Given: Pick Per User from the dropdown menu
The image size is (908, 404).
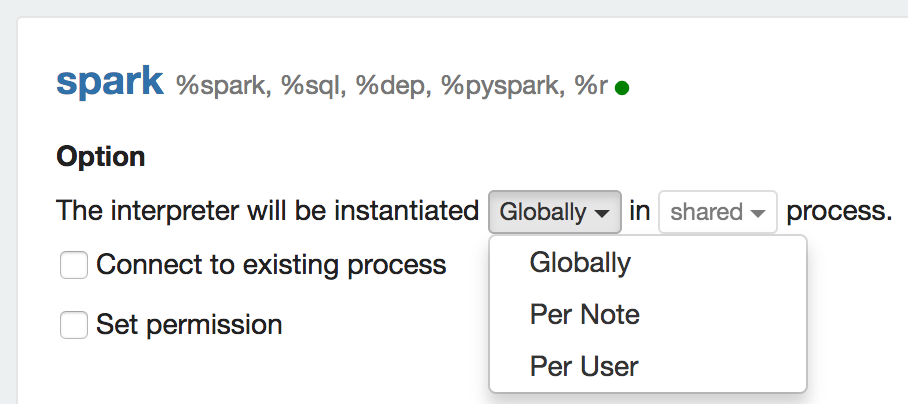Looking at the screenshot, I should [x=584, y=367].
